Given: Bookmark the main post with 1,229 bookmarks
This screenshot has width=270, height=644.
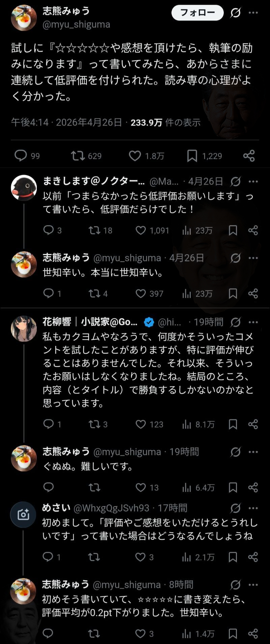Looking at the screenshot, I should [x=192, y=156].
